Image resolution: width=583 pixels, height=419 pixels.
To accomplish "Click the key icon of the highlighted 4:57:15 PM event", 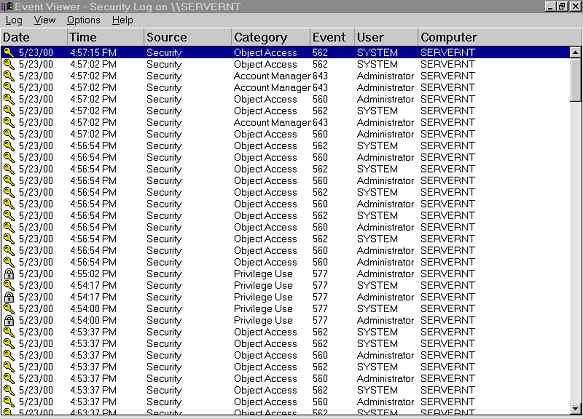I will pos(9,52).
